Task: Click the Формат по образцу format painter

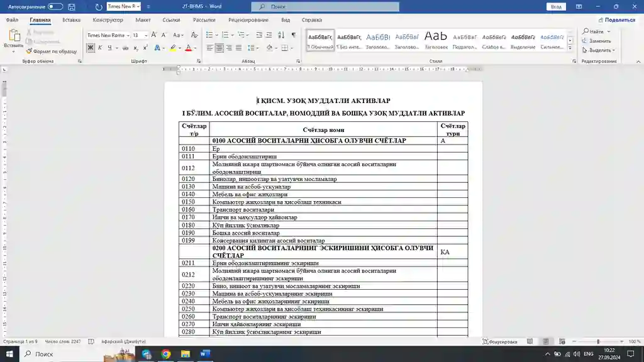Action: click(50, 52)
